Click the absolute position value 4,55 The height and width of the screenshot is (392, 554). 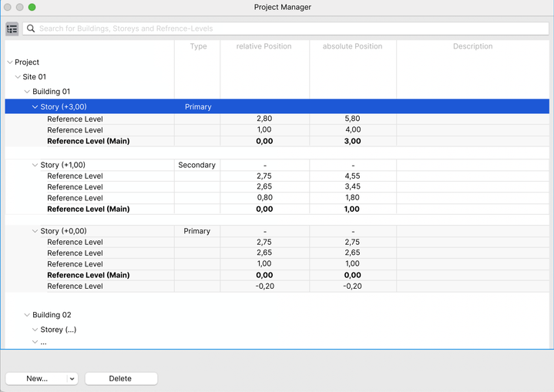352,176
